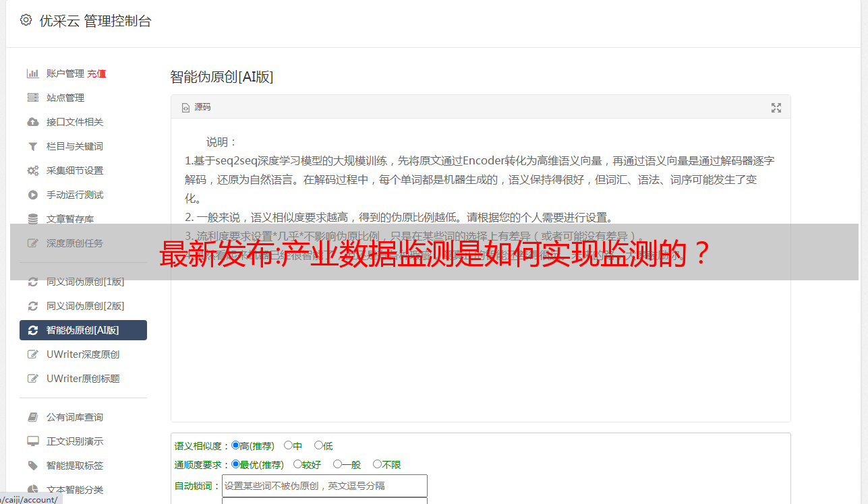Viewport: 868px width, 504px height.
Task: Toggle the 源码 source code button
Action: (x=196, y=107)
